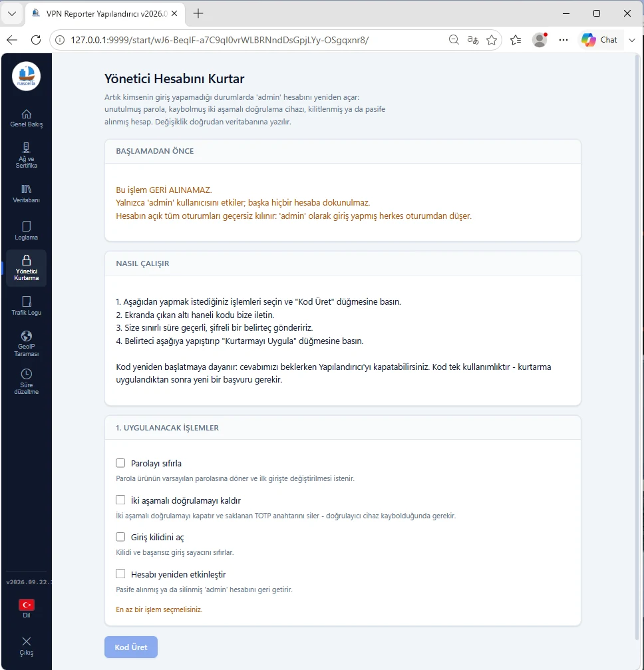644x670 pixels.
Task: Click the BAŞLAMADAN ÖNCE section header
Action: pos(155,151)
